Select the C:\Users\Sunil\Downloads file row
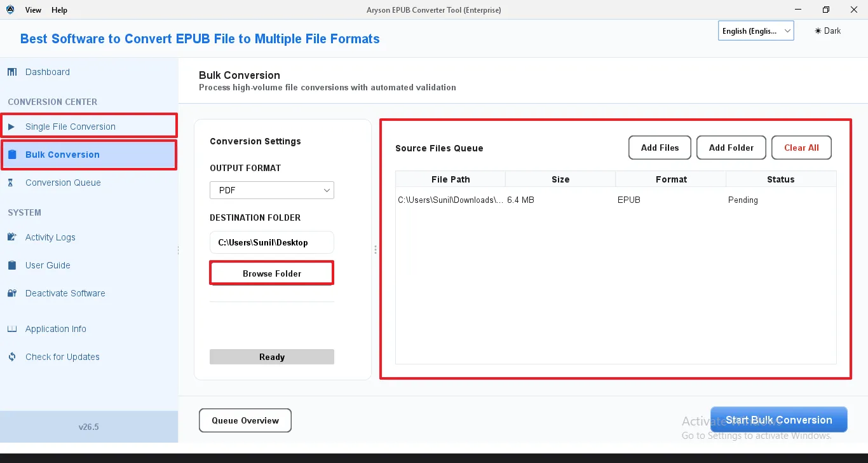Viewport: 868px width, 463px height. click(x=616, y=200)
